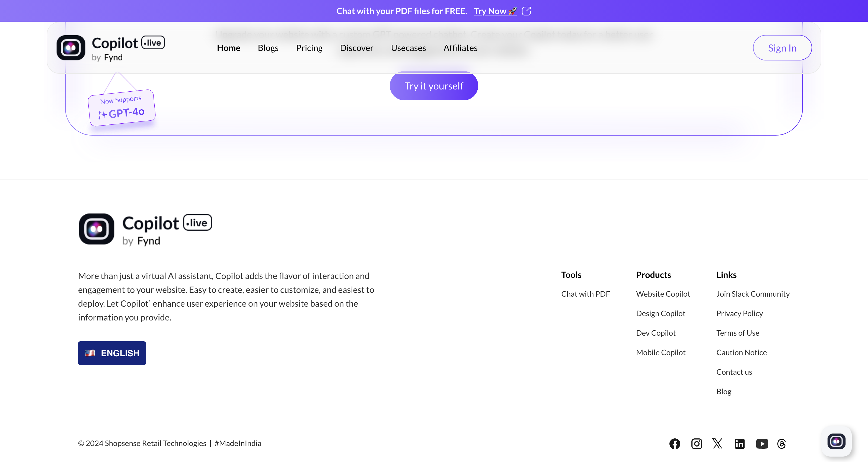Screen dimensions: 868x462
Task: Open the Website Copilot footer link
Action: point(663,294)
